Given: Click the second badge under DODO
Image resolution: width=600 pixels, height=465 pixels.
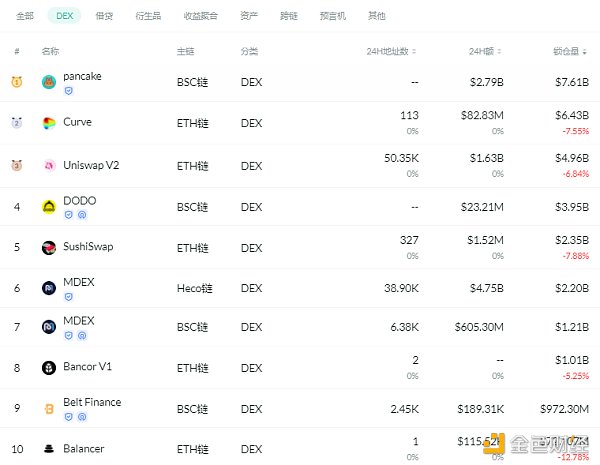Looking at the screenshot, I should 82,215.
